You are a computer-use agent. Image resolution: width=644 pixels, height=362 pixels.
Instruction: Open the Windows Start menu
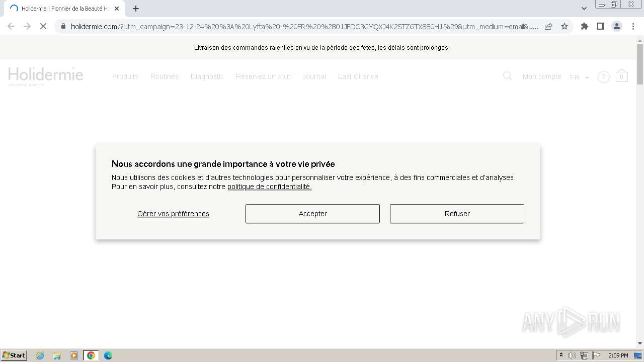14,355
